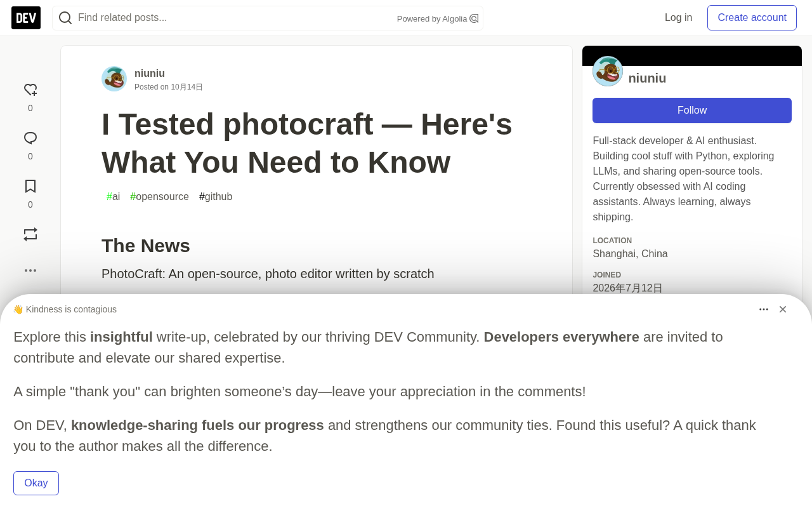812x508 pixels.
Task: Click the LOCATION label in the profile card
Action: click(x=612, y=241)
